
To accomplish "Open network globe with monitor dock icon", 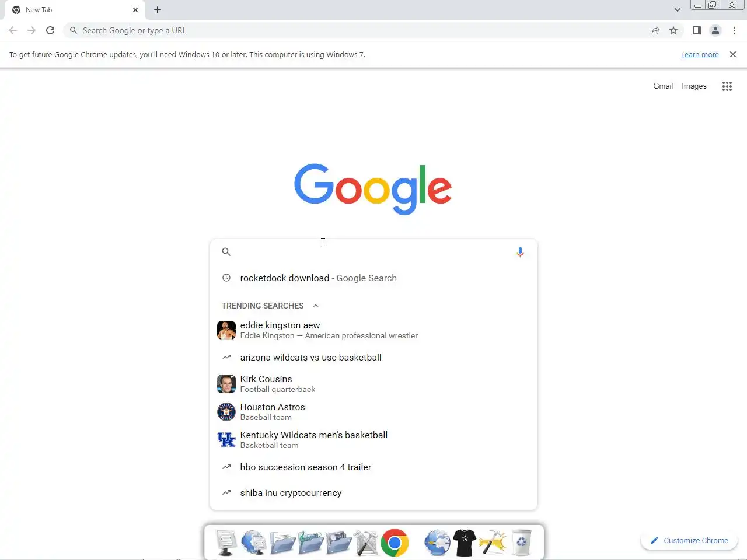I will click(254, 542).
